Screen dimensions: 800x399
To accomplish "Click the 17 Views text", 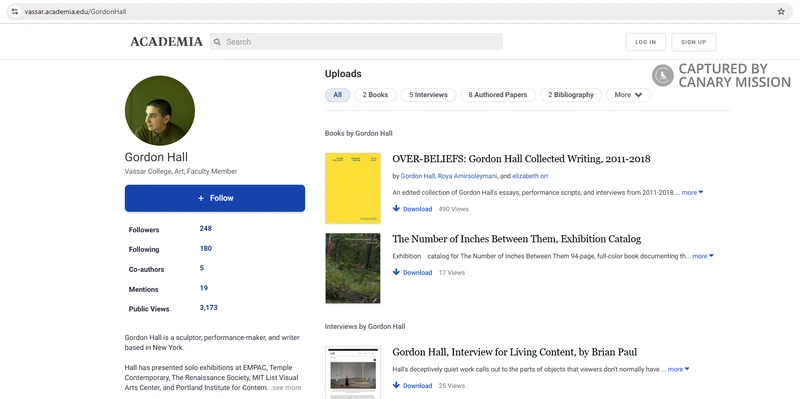I will coord(452,272).
